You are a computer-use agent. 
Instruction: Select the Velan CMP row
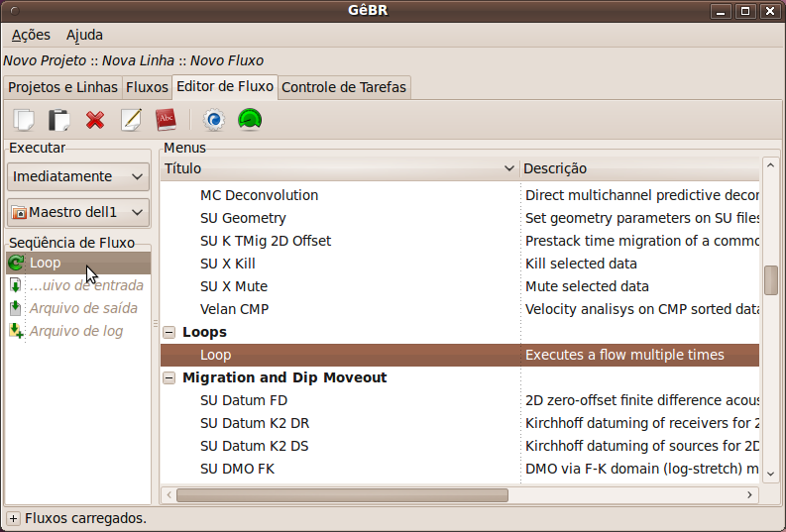tap(460, 309)
